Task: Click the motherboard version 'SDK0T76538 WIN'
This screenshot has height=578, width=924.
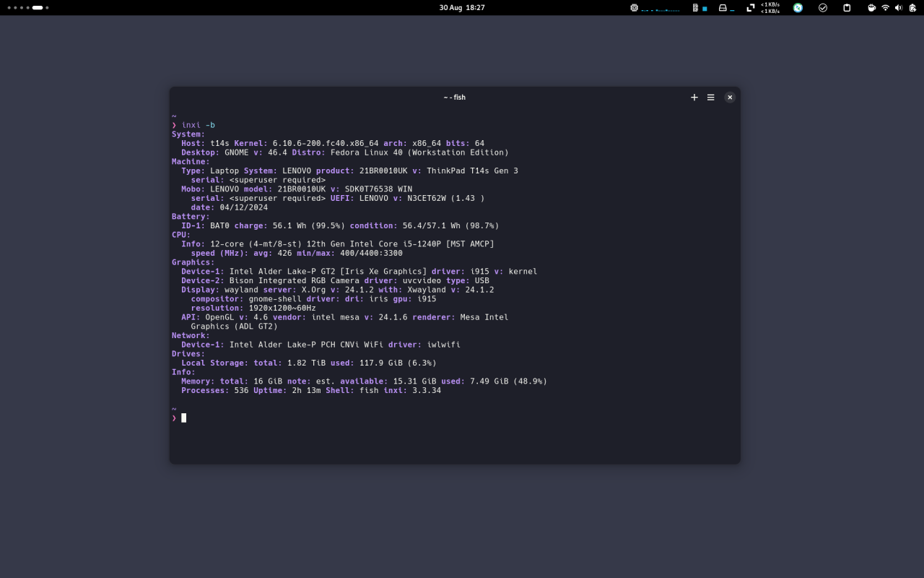Action: pos(378,189)
